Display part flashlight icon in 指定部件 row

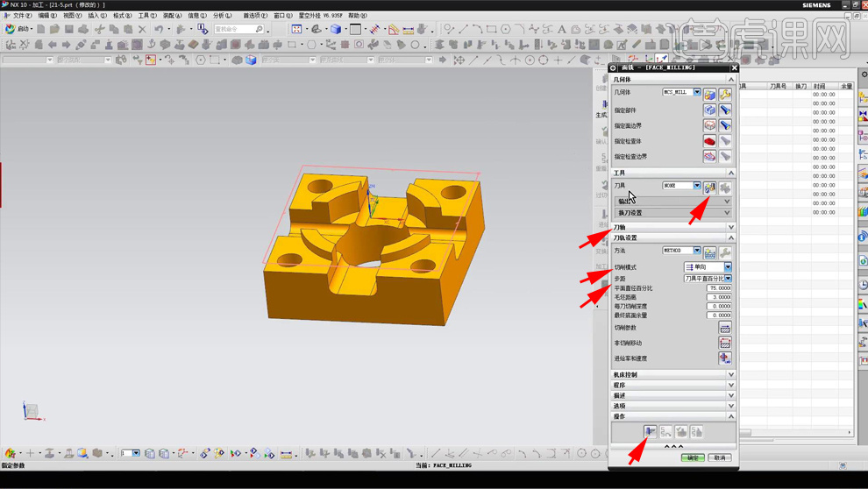pos(725,110)
